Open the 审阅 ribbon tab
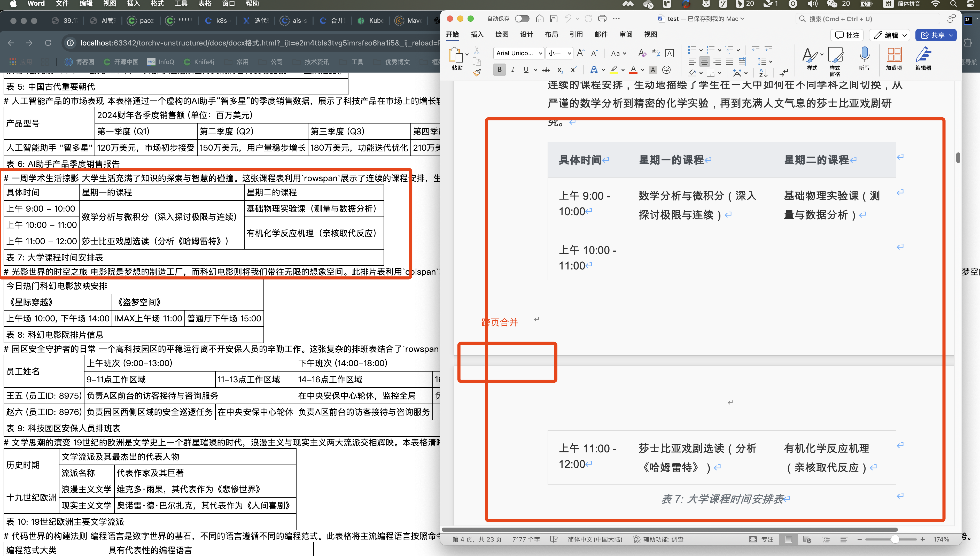Image resolution: width=980 pixels, height=556 pixels. click(626, 35)
